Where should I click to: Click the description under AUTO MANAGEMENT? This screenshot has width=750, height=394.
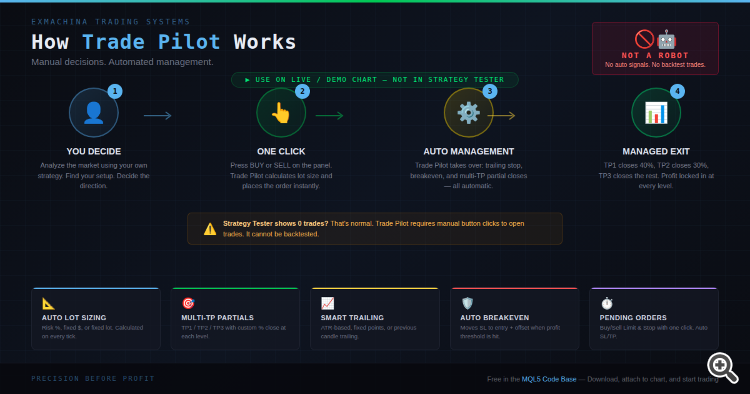468,175
